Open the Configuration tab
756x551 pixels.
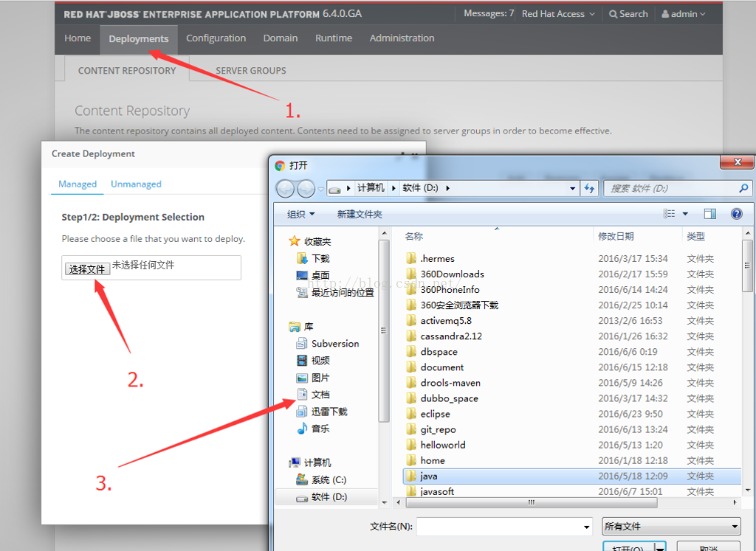pos(216,38)
